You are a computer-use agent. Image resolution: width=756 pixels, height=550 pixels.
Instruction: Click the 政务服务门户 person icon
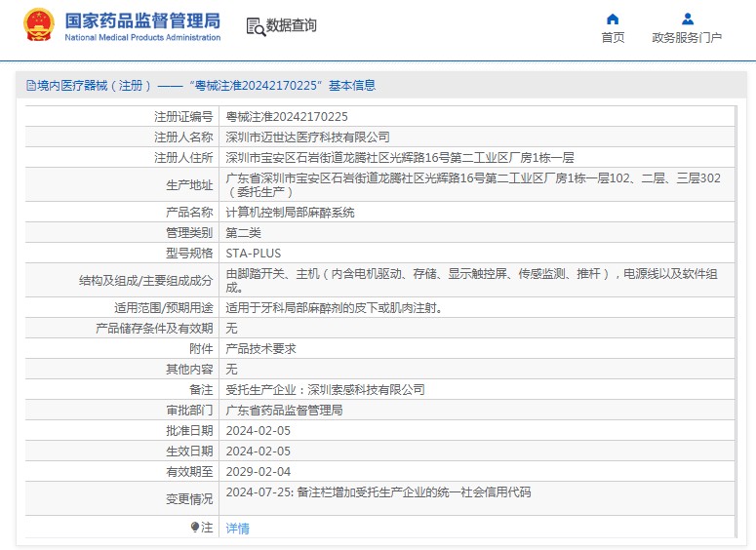pos(687,19)
